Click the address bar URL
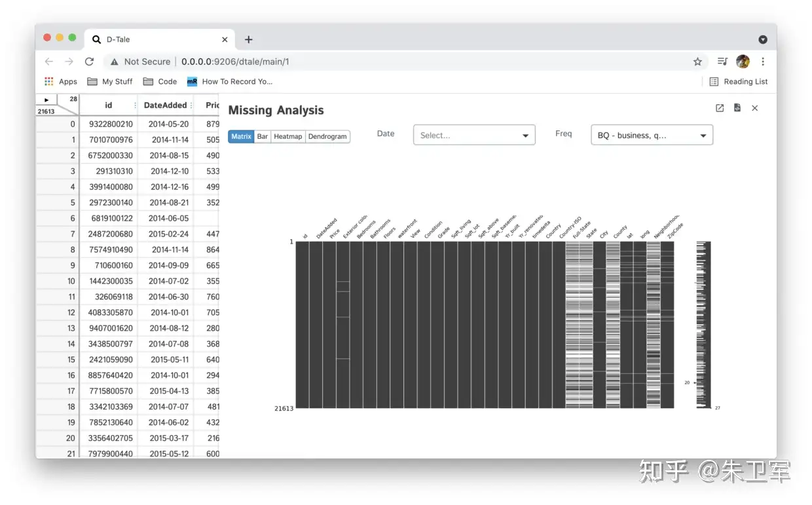Image resolution: width=812 pixels, height=505 pixels. 235,62
